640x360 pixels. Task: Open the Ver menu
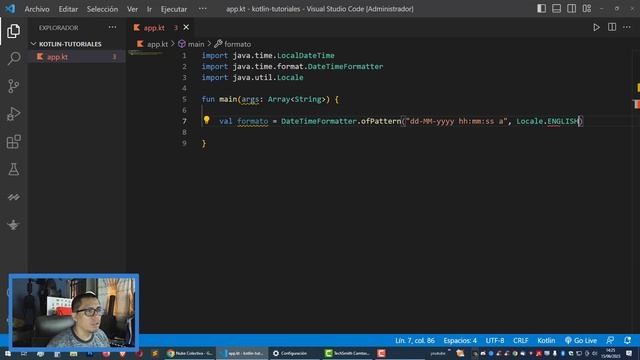tap(132, 9)
